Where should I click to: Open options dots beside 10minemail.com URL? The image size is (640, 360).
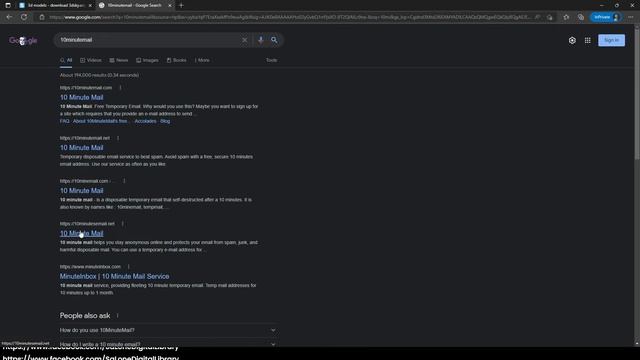point(124,181)
